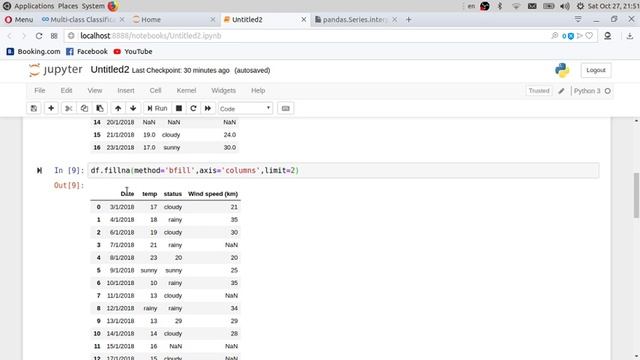The width and height of the screenshot is (640, 360).
Task: Open the command palette keyboard icon
Action: [x=285, y=109]
